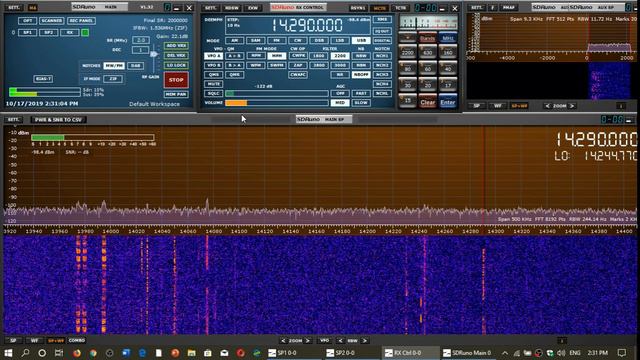The width and height of the screenshot is (640, 360).
Task: Click the green indicator next to RX
Action: (85, 32)
